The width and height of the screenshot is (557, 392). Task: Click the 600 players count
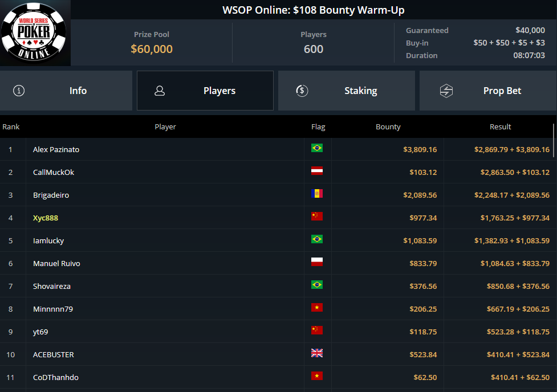coord(314,49)
